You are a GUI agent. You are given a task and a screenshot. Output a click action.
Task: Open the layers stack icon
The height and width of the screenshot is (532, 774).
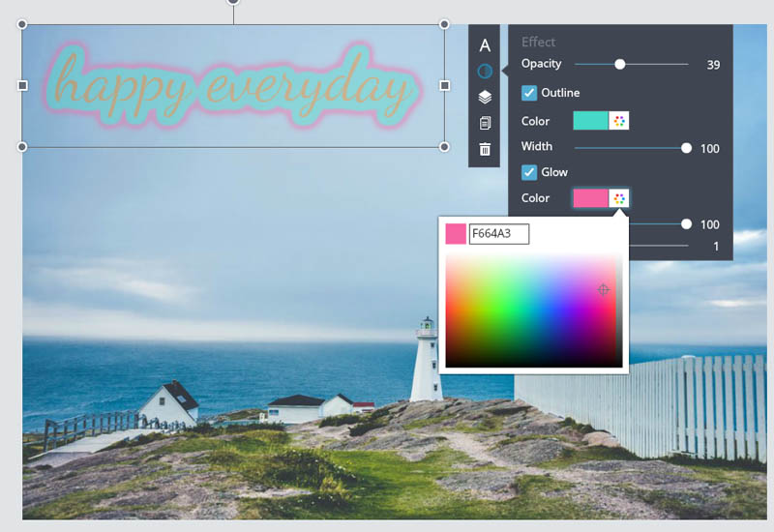point(485,98)
